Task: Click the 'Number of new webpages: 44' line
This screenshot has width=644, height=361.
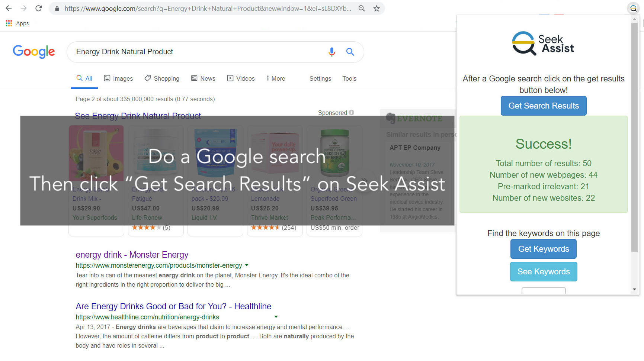Action: 544,175
